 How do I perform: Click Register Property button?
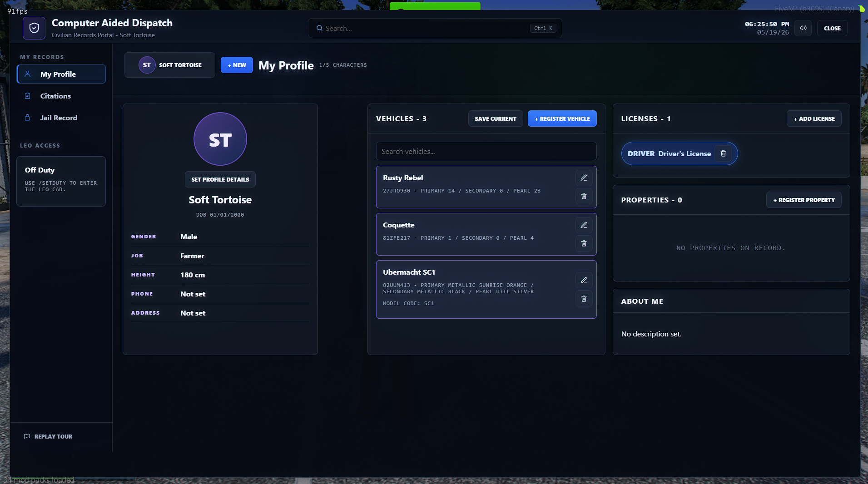coord(804,200)
